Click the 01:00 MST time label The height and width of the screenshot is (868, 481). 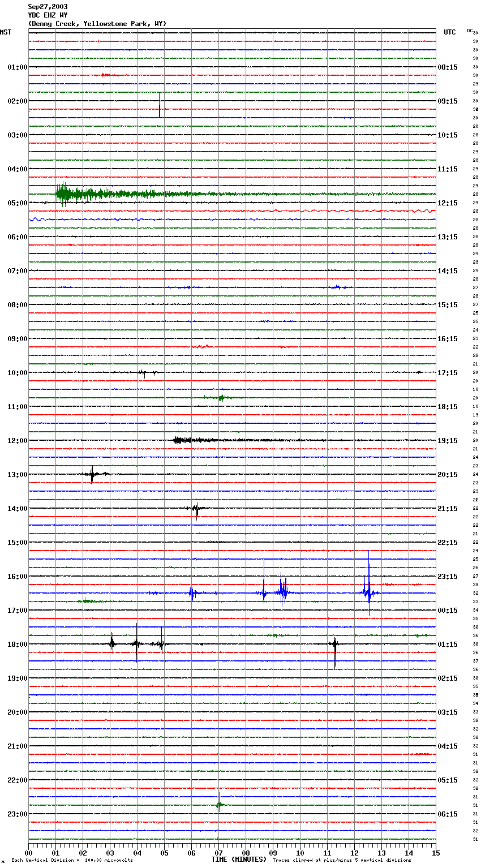(x=18, y=67)
